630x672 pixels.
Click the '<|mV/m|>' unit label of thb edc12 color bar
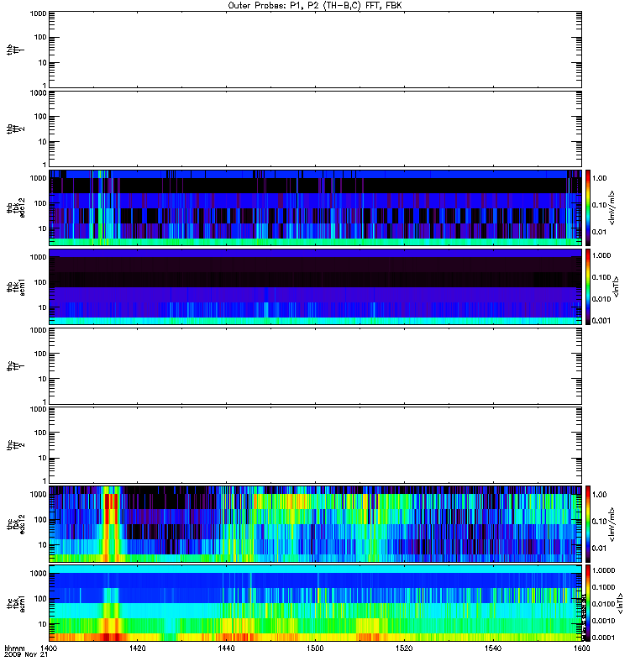612,207
